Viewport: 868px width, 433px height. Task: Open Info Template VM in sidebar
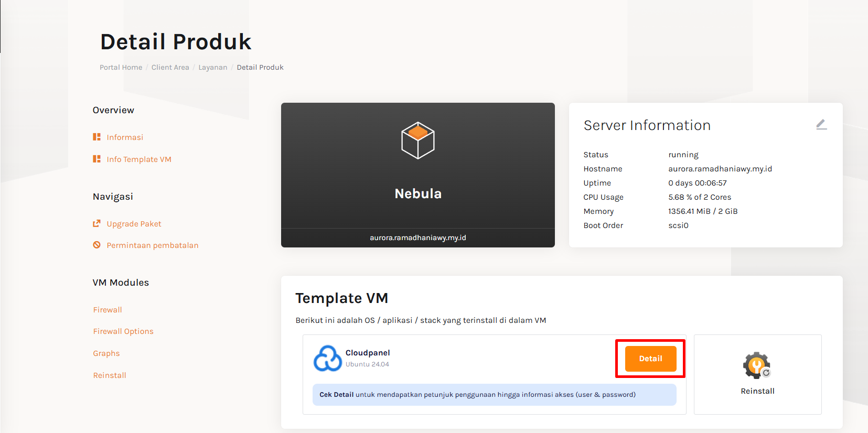pos(139,159)
